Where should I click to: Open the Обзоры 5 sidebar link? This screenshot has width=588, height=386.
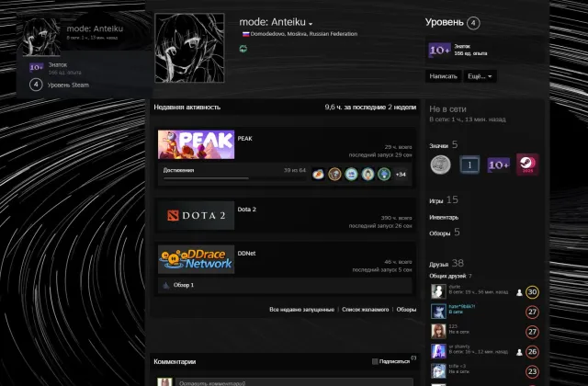(445, 233)
